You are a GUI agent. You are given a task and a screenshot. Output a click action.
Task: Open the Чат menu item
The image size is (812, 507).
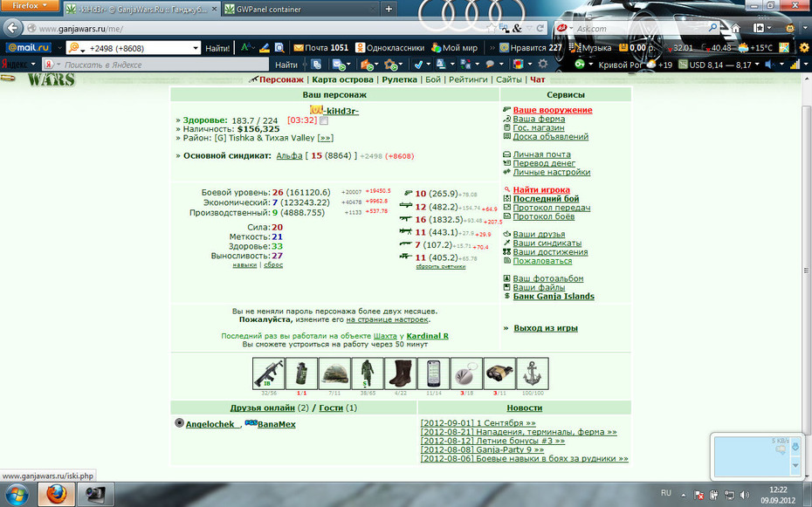point(538,79)
